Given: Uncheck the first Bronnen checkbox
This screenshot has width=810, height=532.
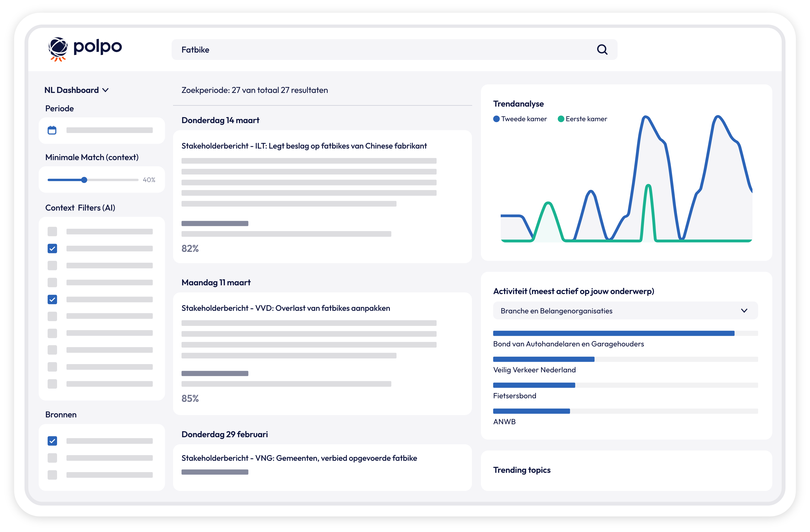Looking at the screenshot, I should pos(52,441).
